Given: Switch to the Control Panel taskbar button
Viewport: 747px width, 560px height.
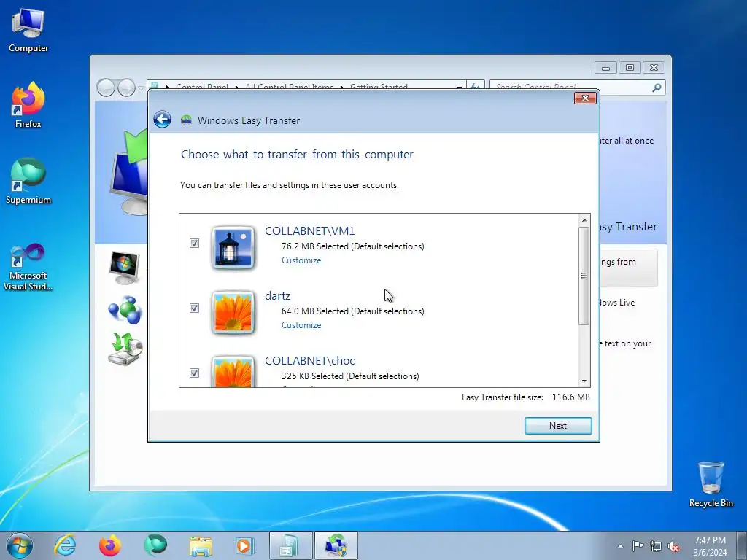Looking at the screenshot, I should click(290, 545).
